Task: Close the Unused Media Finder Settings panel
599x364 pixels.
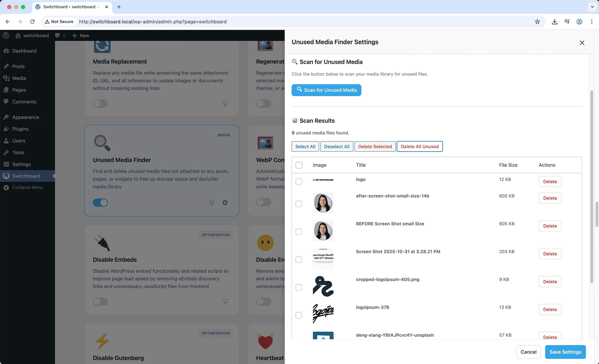Action: [582, 43]
